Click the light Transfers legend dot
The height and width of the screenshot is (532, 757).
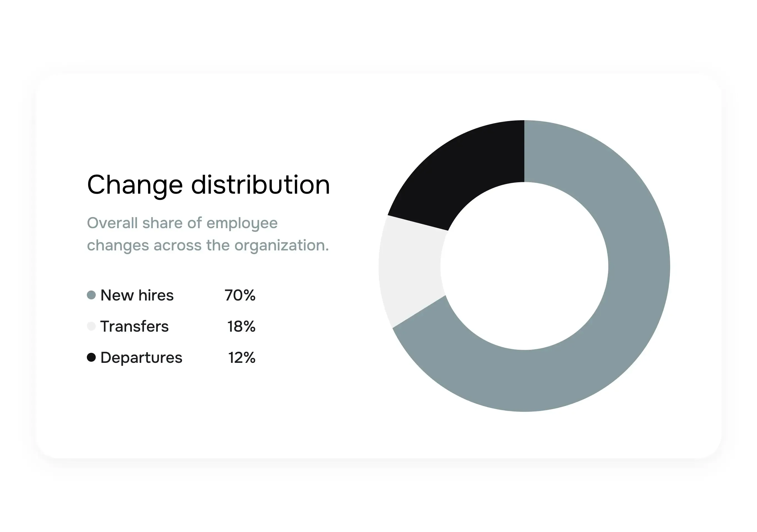pos(91,326)
